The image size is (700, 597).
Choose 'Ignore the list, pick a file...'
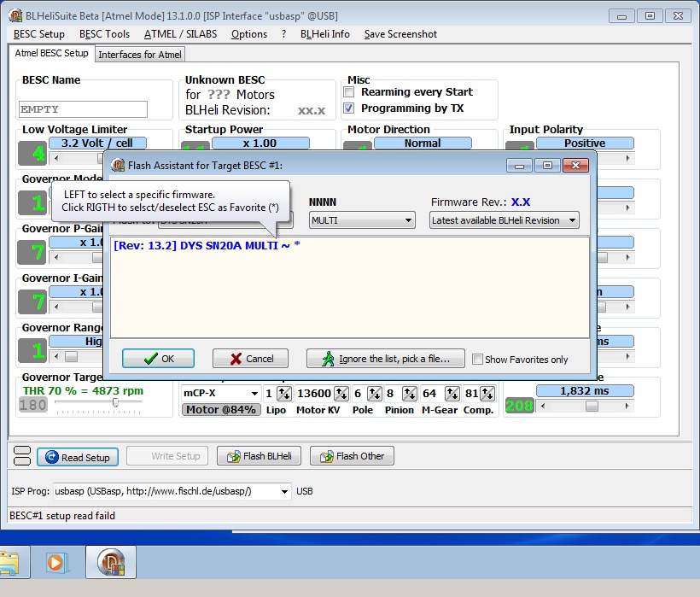[386, 359]
